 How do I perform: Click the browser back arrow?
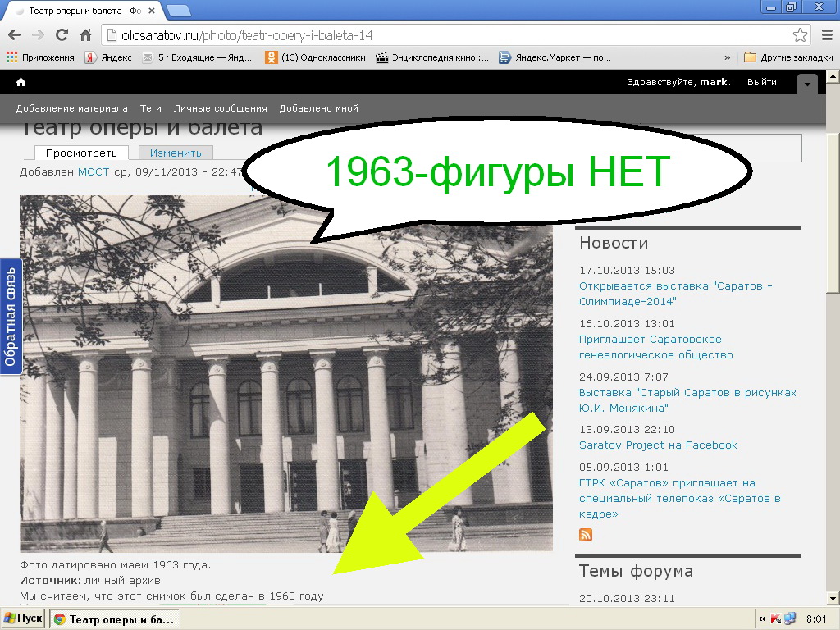coord(14,35)
